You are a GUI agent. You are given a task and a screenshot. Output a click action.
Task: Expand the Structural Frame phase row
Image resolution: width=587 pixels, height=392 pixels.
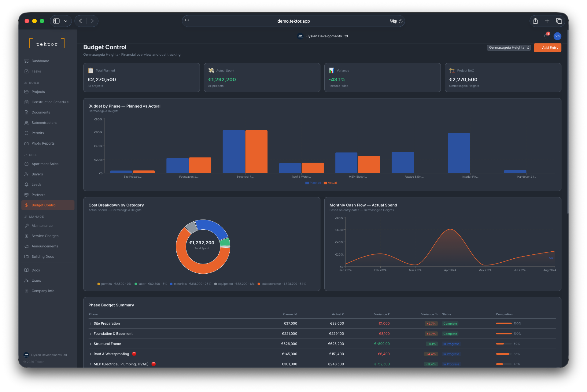click(90, 344)
